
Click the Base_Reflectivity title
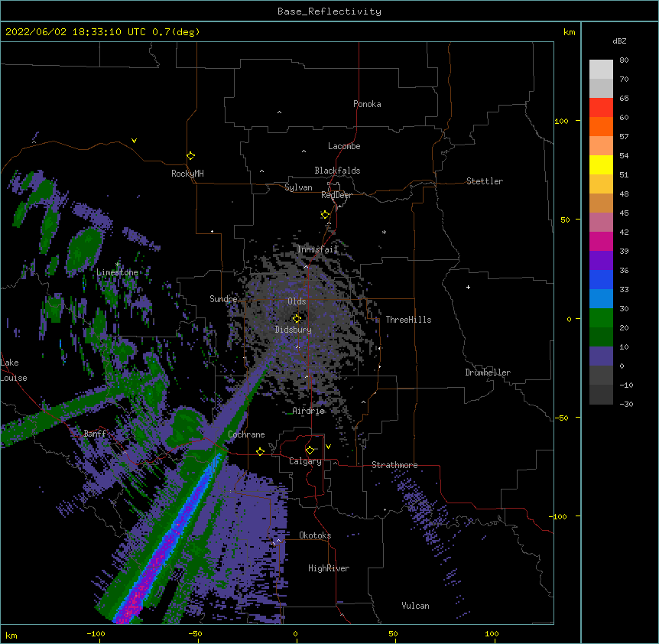click(329, 11)
